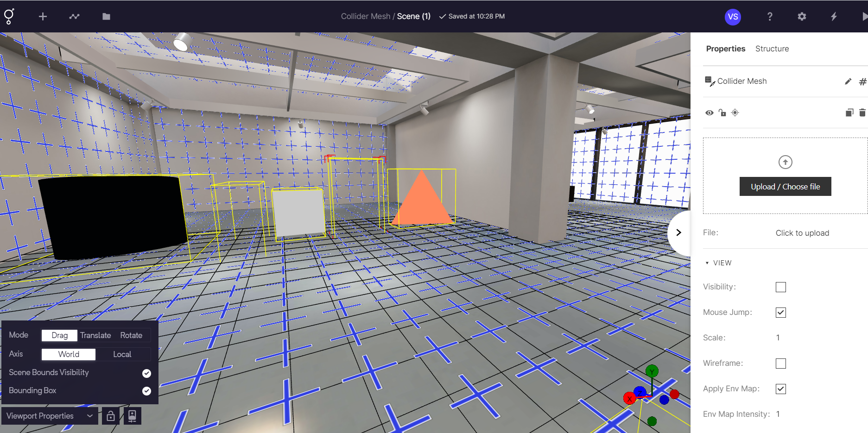Select the black curved object
Viewport: 868px width, 433px height.
[113, 217]
